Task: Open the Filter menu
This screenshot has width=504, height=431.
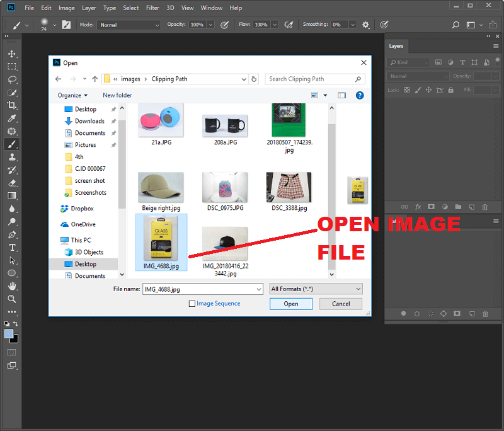Action: 152,8
